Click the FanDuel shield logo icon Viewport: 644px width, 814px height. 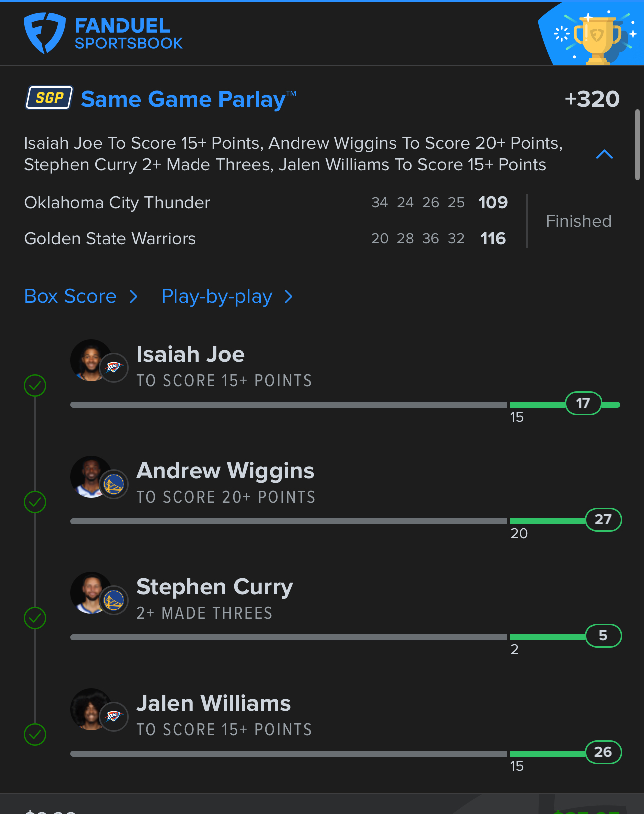44,33
